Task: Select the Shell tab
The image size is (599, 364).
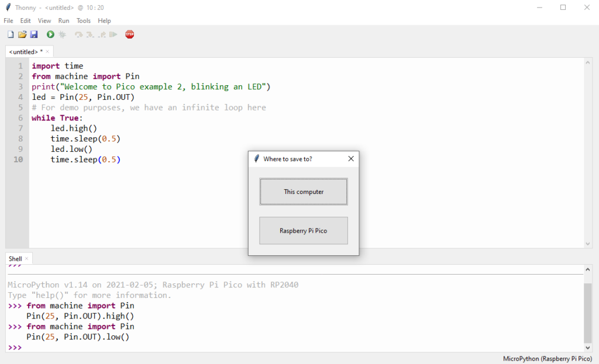Action: (x=15, y=259)
